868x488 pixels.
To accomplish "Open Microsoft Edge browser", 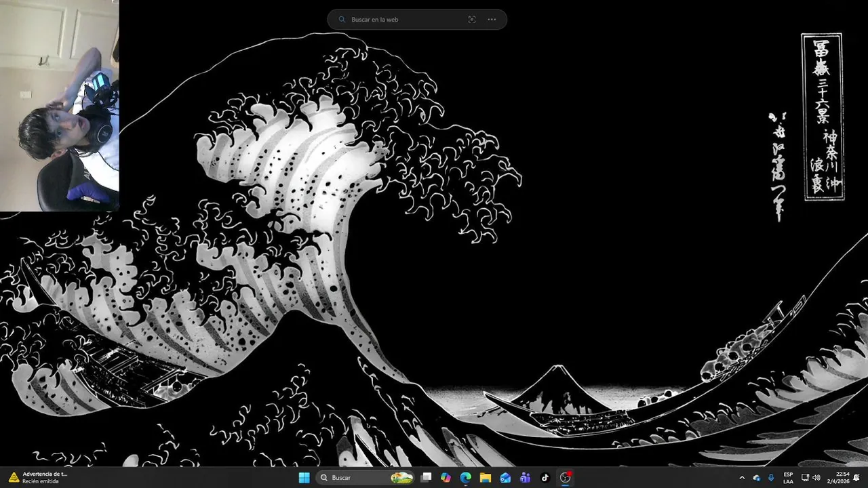I will click(x=466, y=477).
